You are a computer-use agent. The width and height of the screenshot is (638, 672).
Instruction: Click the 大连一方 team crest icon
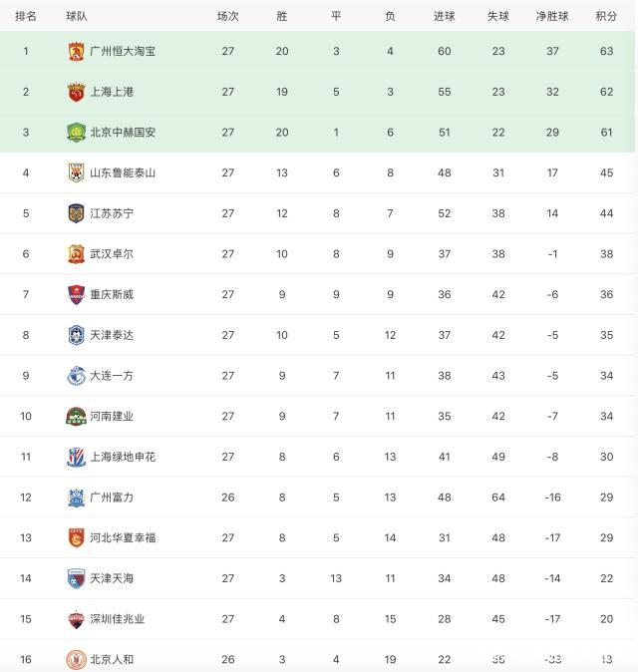click(x=76, y=376)
